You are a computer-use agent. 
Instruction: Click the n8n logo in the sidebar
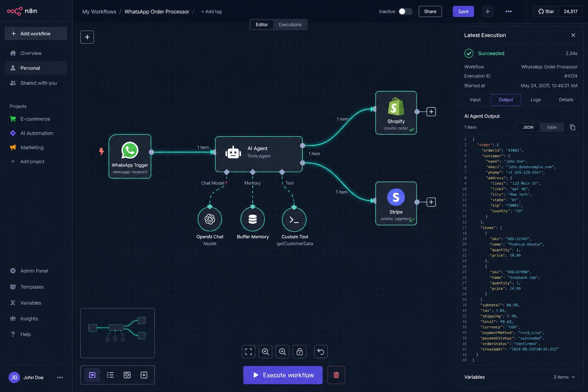click(22, 11)
